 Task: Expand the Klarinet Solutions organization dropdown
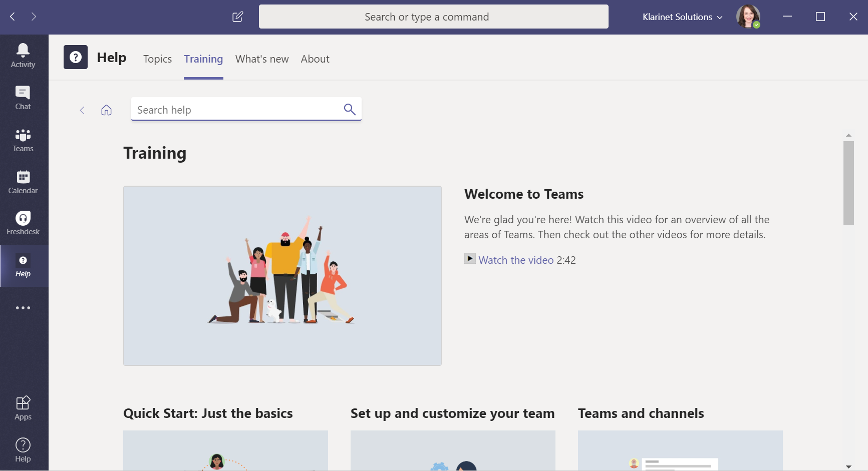(x=683, y=17)
